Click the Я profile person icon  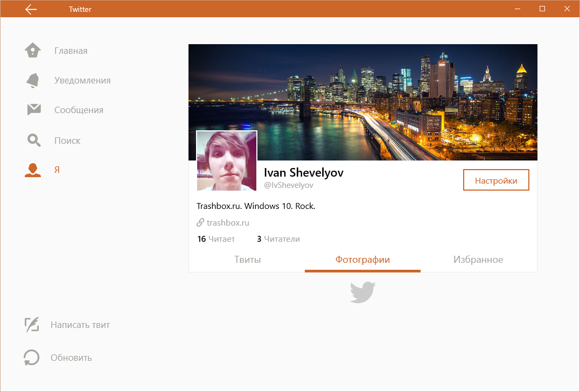33,170
